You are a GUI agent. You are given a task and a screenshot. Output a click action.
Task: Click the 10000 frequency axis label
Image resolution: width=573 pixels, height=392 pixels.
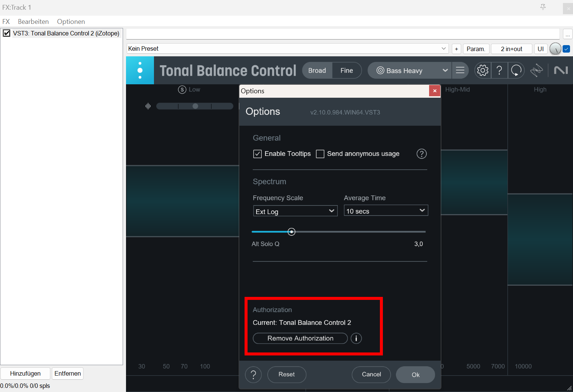523,366
